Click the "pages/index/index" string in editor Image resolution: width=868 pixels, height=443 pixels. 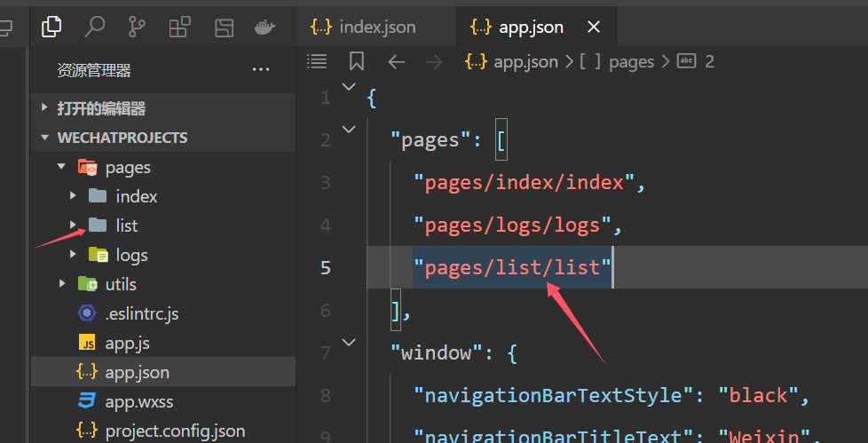click(524, 182)
